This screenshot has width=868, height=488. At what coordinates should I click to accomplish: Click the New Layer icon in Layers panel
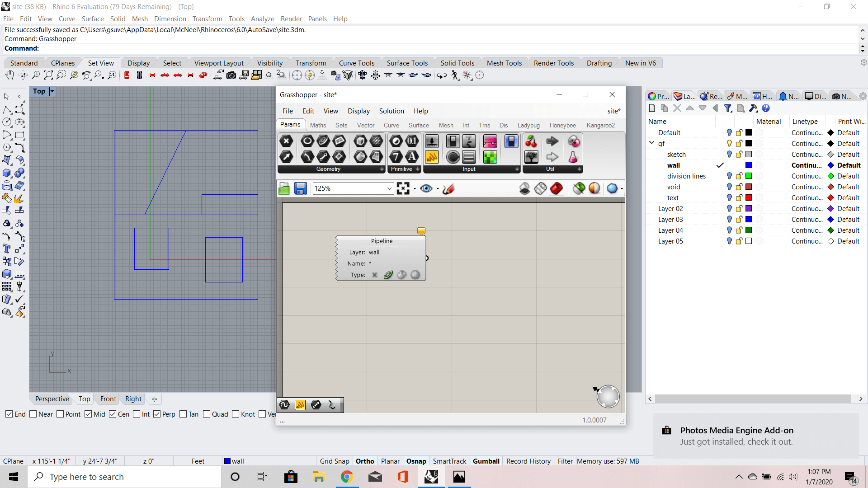click(652, 108)
